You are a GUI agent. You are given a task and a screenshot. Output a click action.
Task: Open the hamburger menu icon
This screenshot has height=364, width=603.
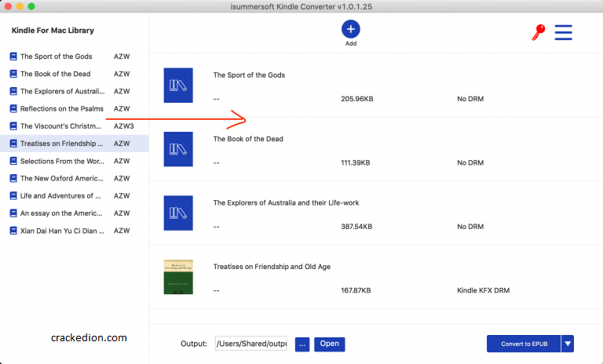563,32
